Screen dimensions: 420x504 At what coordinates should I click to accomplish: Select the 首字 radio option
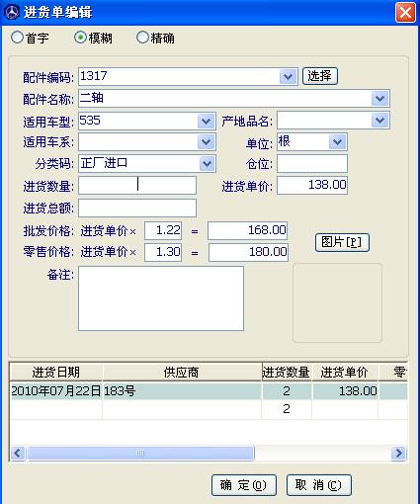coord(17,38)
